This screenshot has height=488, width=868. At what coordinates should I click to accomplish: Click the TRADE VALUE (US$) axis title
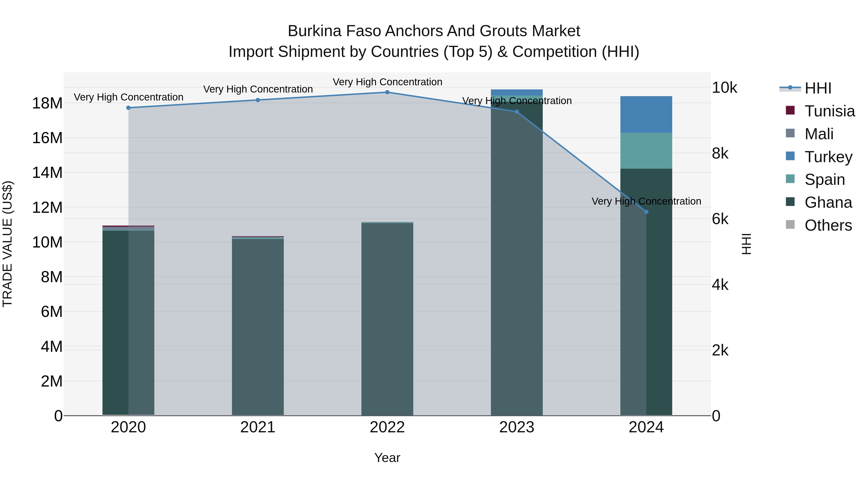7,244
